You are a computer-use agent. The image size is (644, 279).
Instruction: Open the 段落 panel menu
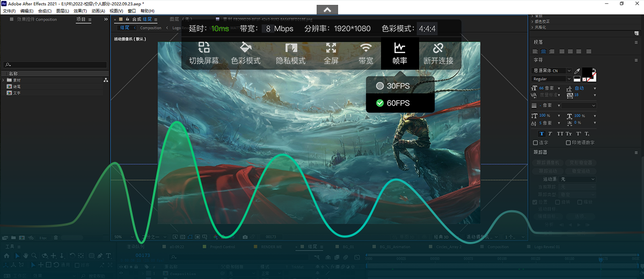[x=636, y=42]
